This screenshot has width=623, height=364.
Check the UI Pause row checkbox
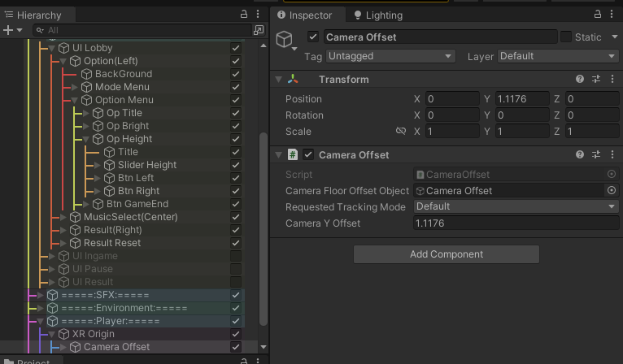(x=236, y=269)
